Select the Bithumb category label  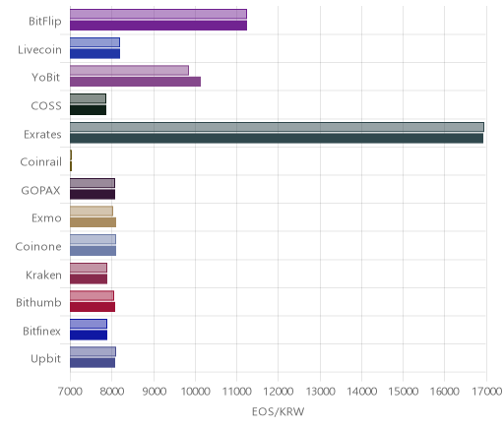click(x=38, y=302)
